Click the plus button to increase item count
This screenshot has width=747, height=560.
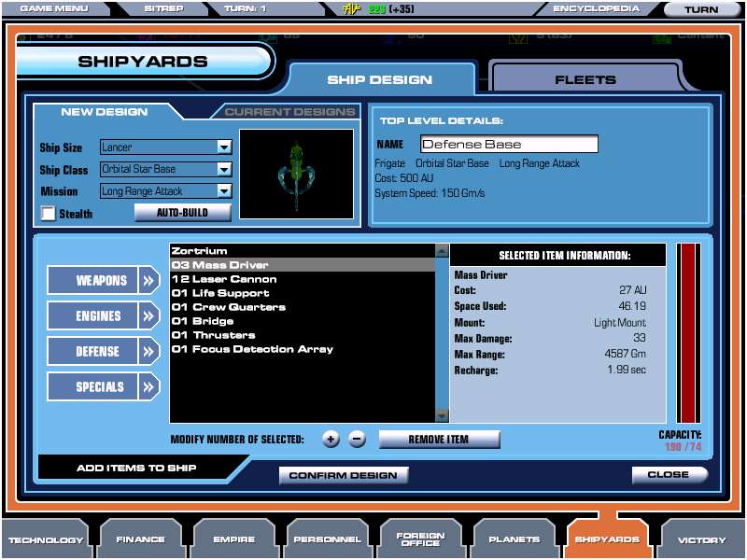(331, 439)
